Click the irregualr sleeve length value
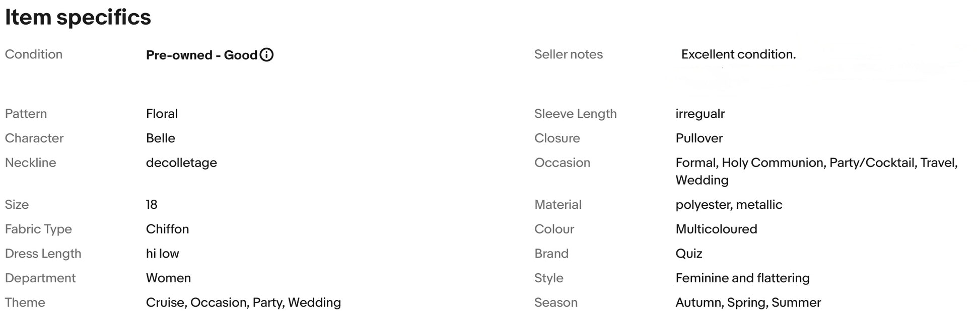Screen dimensions: 980x326 [700, 114]
